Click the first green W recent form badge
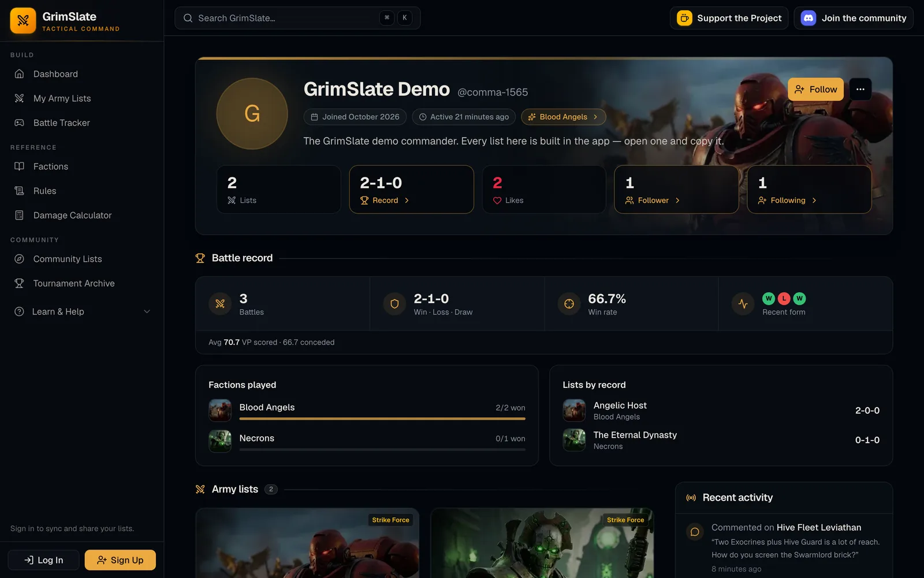924x578 pixels. [769, 298]
